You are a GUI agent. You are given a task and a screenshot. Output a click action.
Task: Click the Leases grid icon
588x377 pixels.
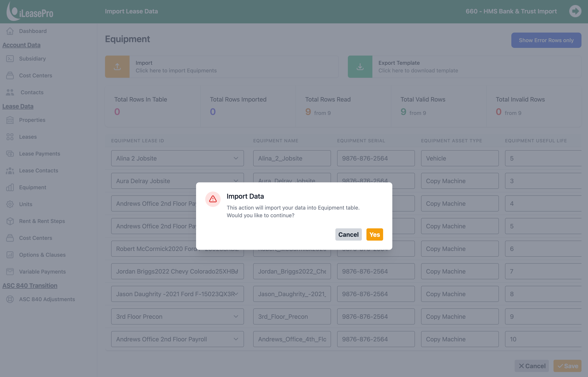click(10, 137)
